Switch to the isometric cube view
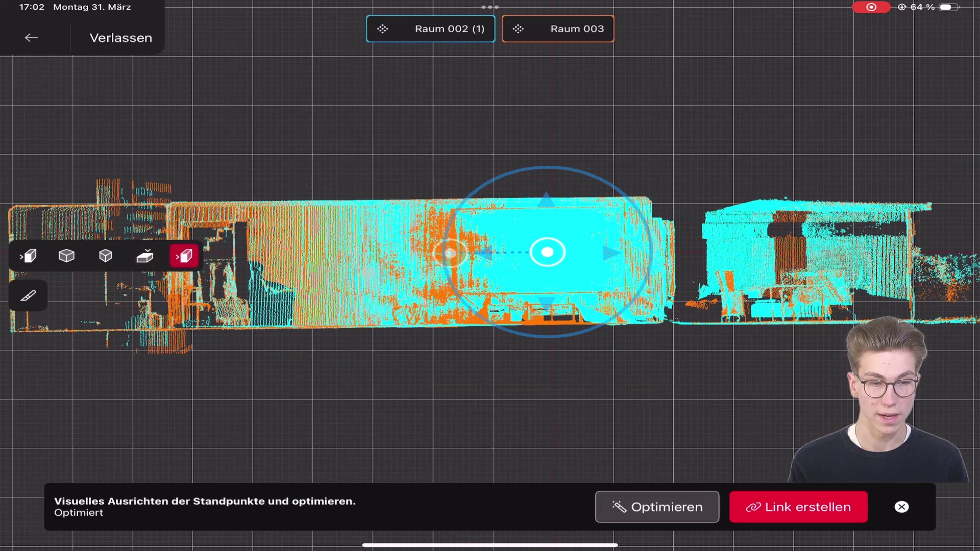Screen dimensions: 980x551 click(106, 256)
